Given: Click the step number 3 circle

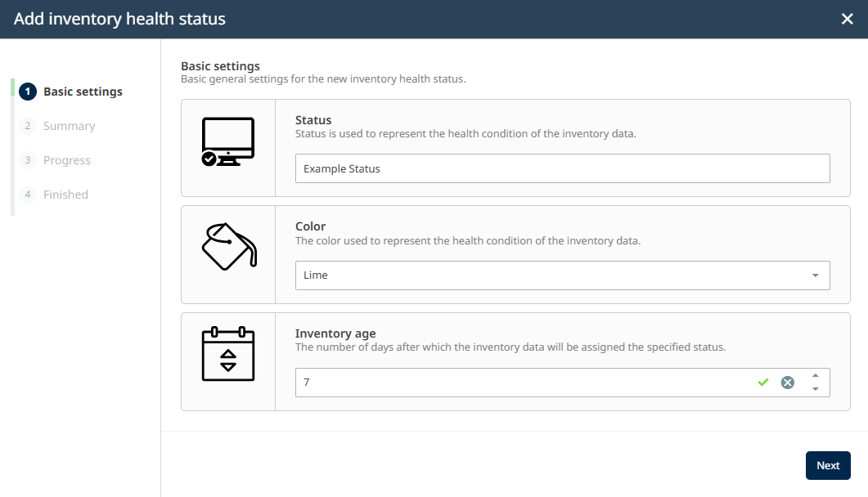Looking at the screenshot, I should (28, 160).
